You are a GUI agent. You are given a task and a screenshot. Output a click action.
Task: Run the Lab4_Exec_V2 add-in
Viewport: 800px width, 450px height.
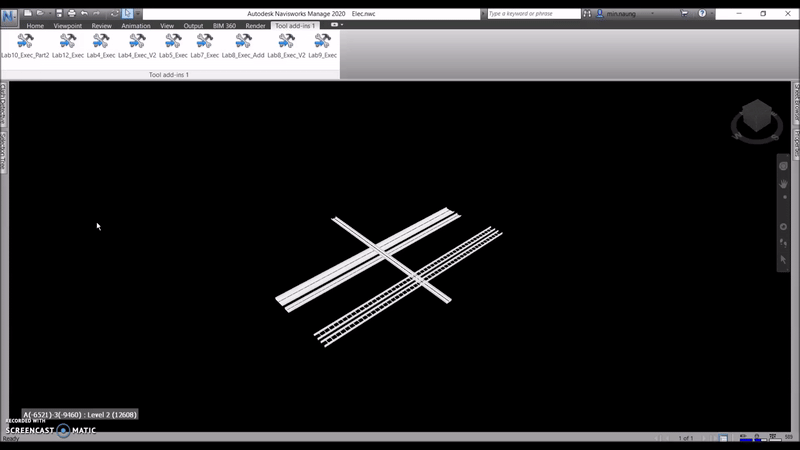pos(137,44)
